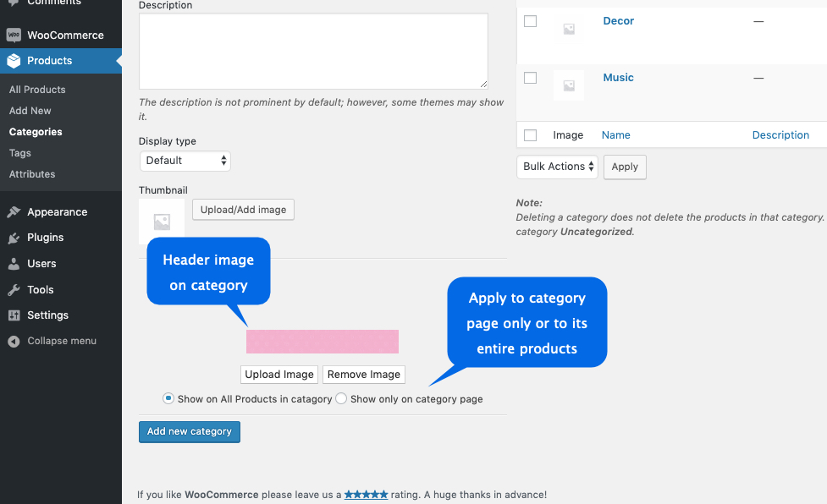Click the Add new category button
The height and width of the screenshot is (504, 827).
(x=189, y=431)
